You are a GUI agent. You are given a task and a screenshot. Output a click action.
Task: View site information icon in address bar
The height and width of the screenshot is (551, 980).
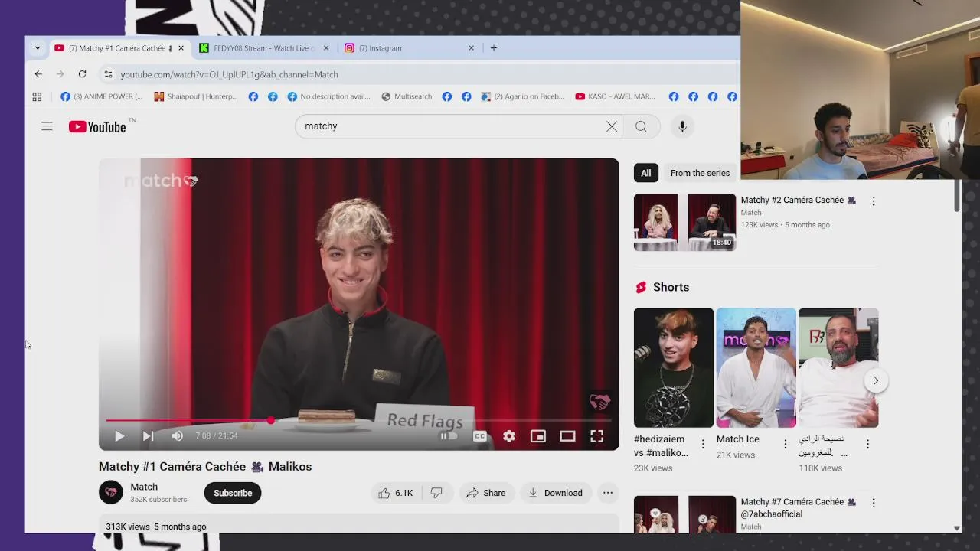pos(108,74)
